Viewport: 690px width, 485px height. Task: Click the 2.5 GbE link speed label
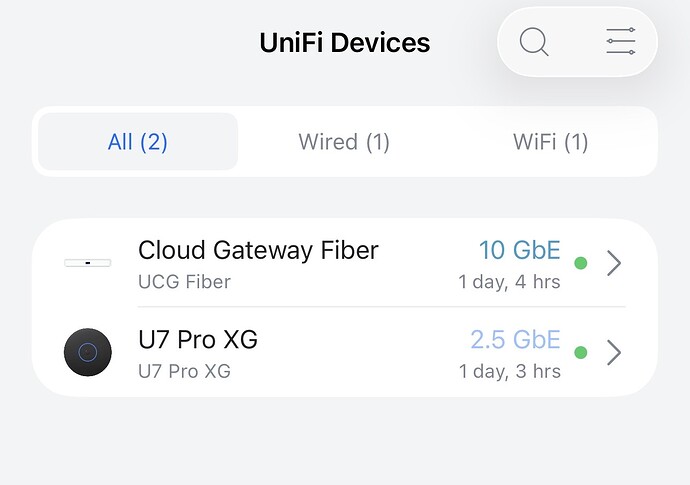coord(516,340)
